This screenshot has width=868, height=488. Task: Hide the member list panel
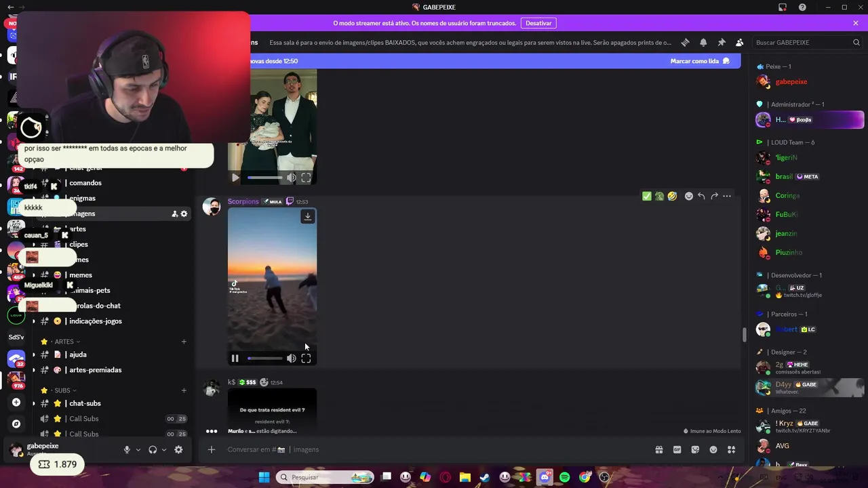739,42
